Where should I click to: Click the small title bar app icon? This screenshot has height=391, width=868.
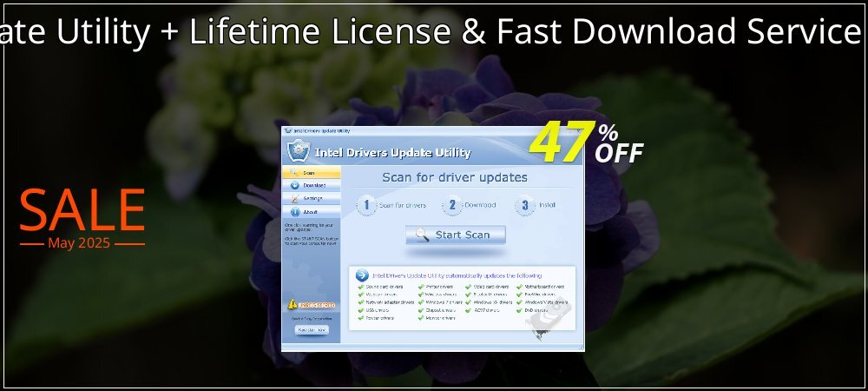[x=287, y=131]
